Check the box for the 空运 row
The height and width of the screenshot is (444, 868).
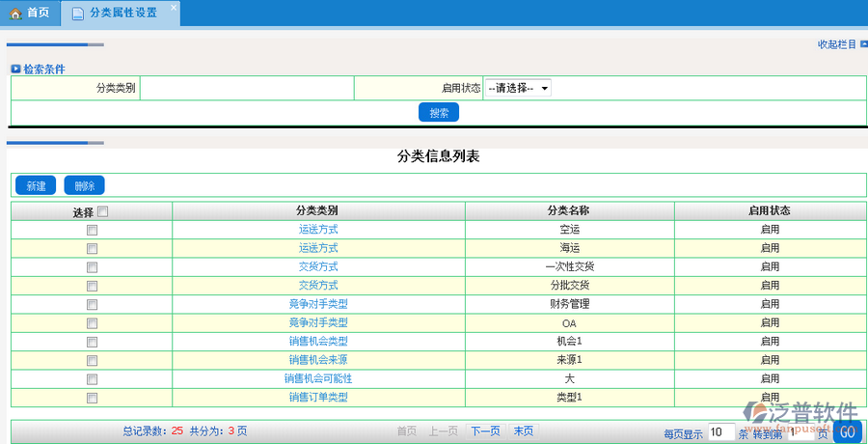click(x=92, y=231)
